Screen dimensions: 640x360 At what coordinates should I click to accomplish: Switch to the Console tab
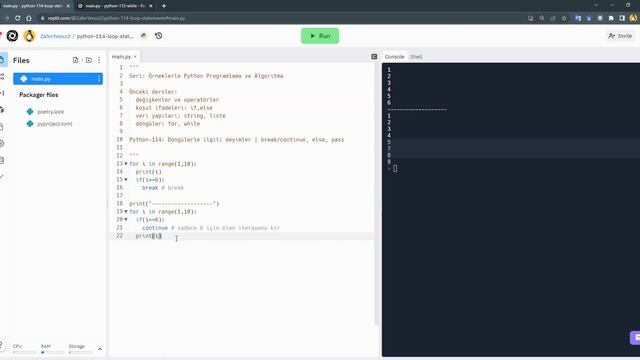tap(394, 57)
